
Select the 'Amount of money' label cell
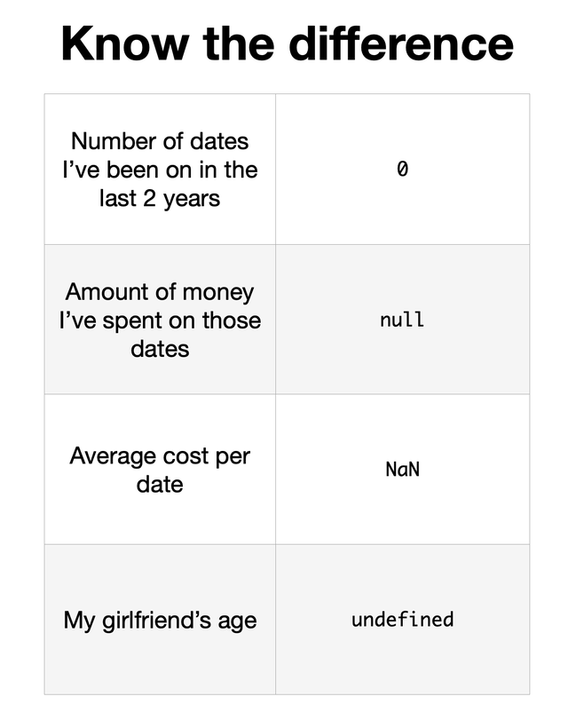tap(160, 320)
